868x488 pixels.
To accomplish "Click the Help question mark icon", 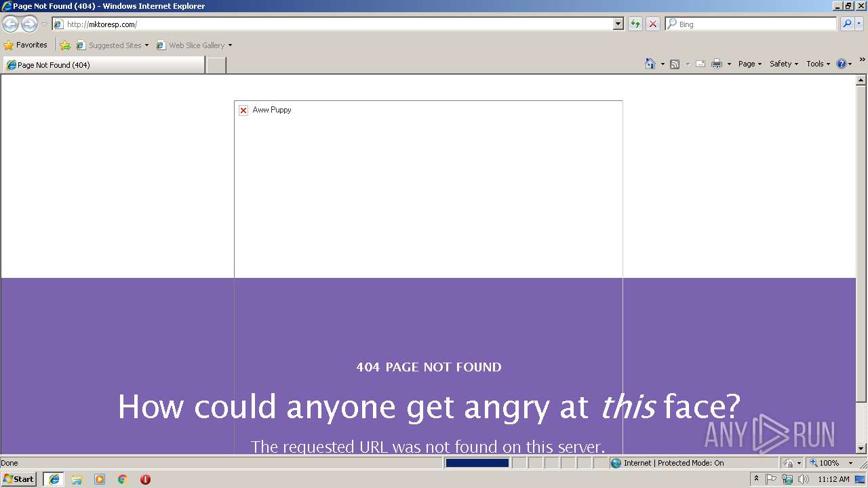I will 842,64.
